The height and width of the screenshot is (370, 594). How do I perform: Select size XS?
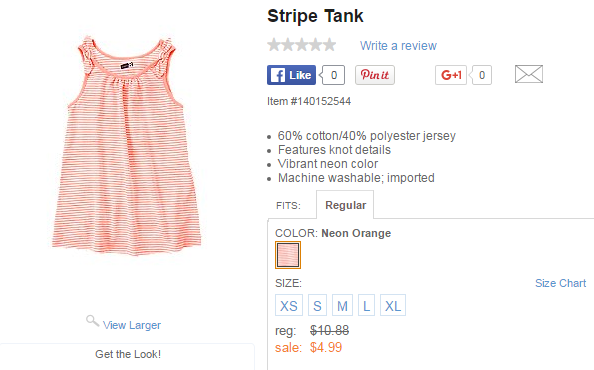coord(289,305)
